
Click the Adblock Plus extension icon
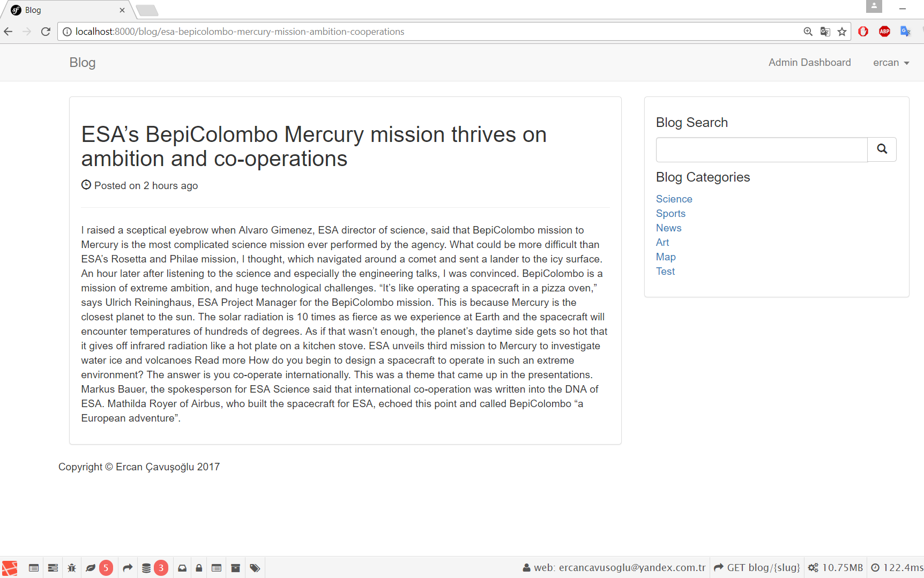[884, 32]
